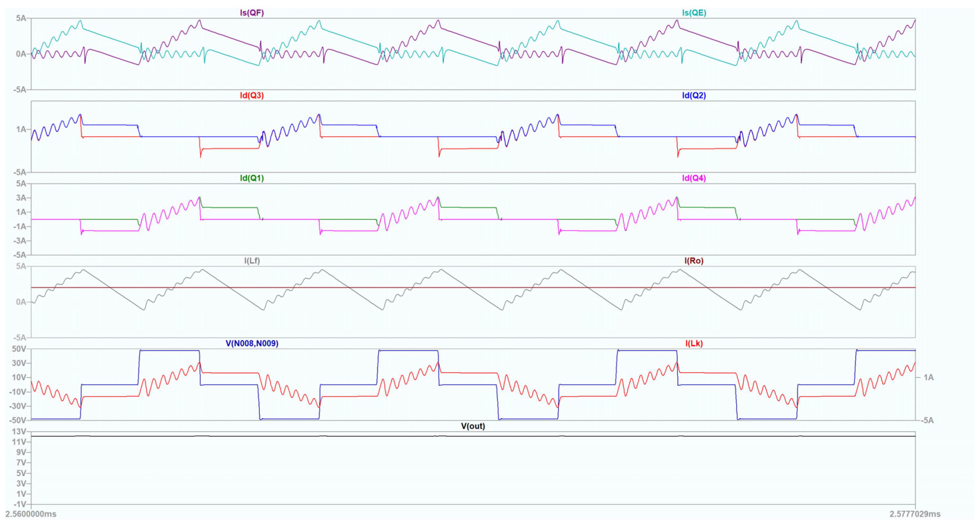Image resolution: width=980 pixels, height=527 pixels.
Task: Click the -5A label on right I(Lk) axis
Action: (927, 420)
